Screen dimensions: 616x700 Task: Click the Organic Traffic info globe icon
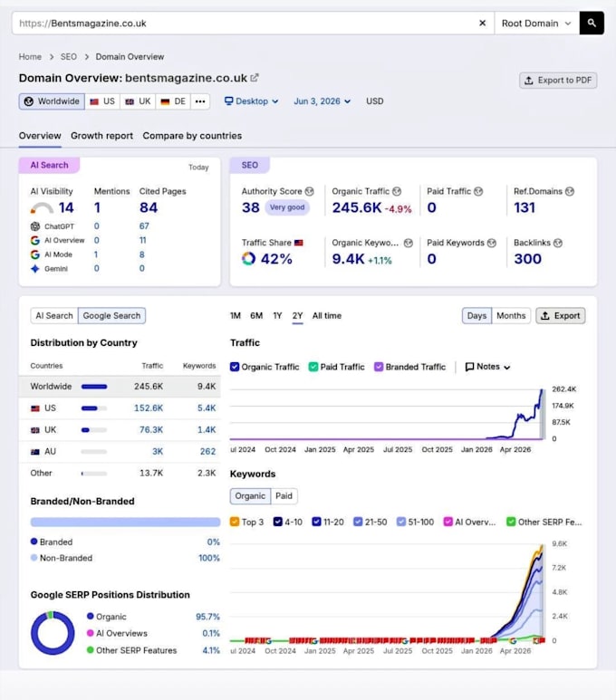[397, 191]
